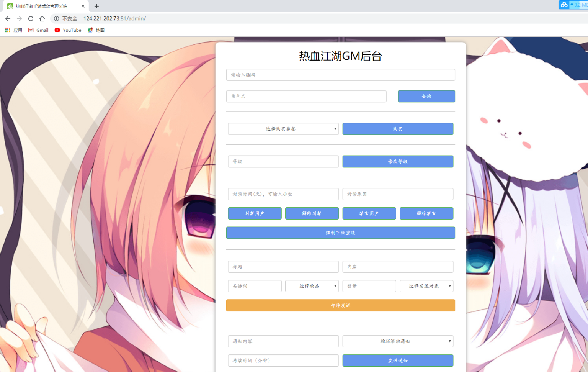Focus the 等级 input field
Viewport: 588px width, 372px height.
tap(283, 161)
